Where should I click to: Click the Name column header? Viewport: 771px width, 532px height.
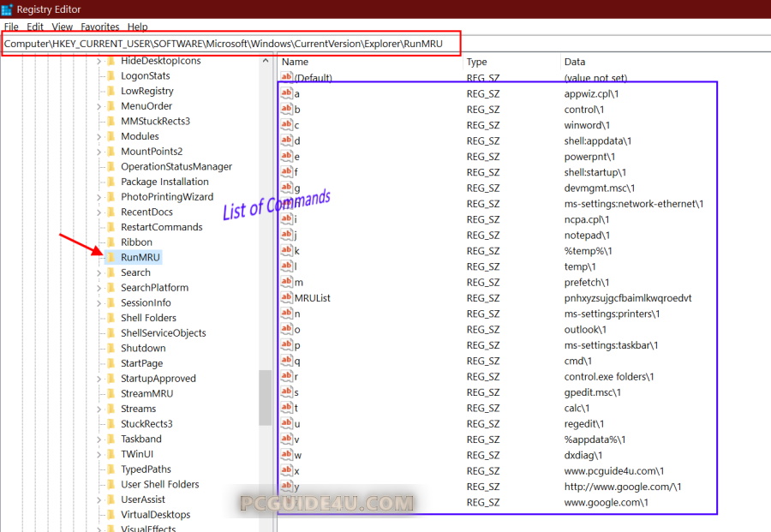296,62
